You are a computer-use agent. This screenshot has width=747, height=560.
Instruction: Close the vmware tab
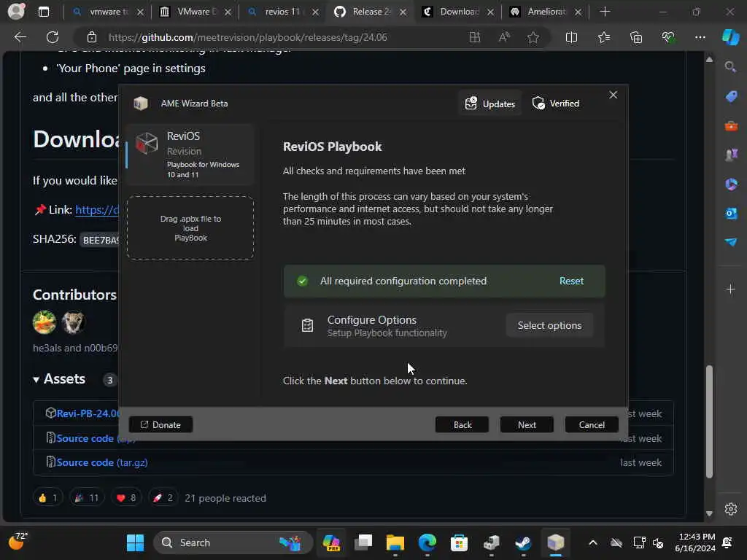tap(140, 12)
